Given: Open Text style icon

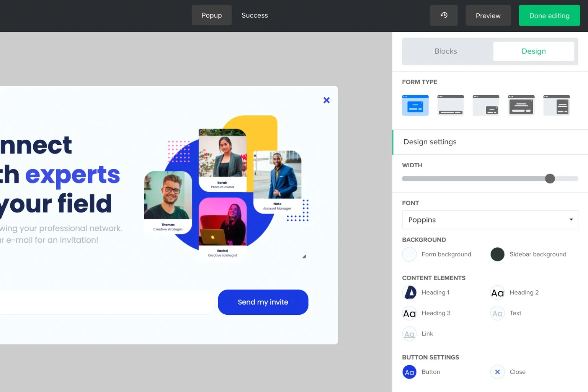Looking at the screenshot, I should [x=497, y=313].
